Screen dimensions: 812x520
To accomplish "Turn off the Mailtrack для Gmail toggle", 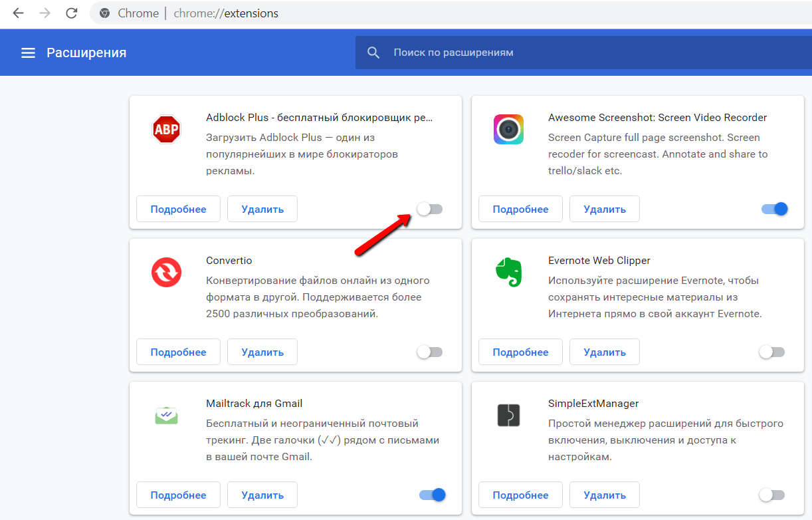I will (433, 495).
